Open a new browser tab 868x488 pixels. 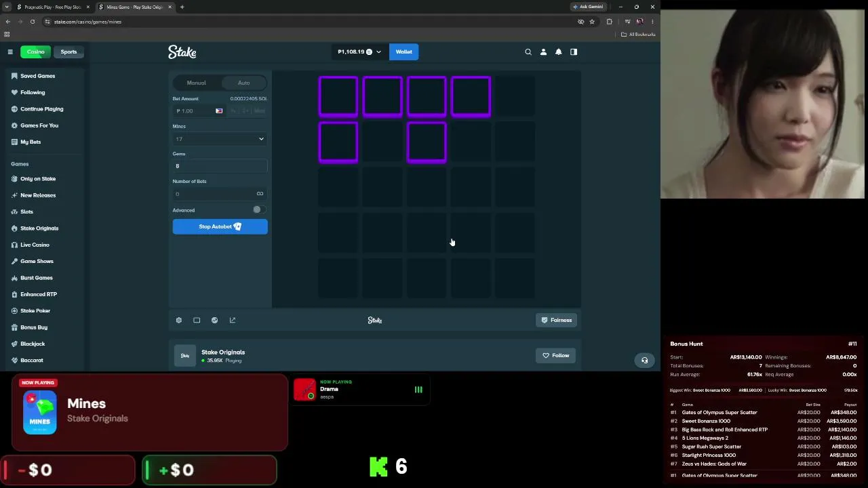click(x=182, y=7)
